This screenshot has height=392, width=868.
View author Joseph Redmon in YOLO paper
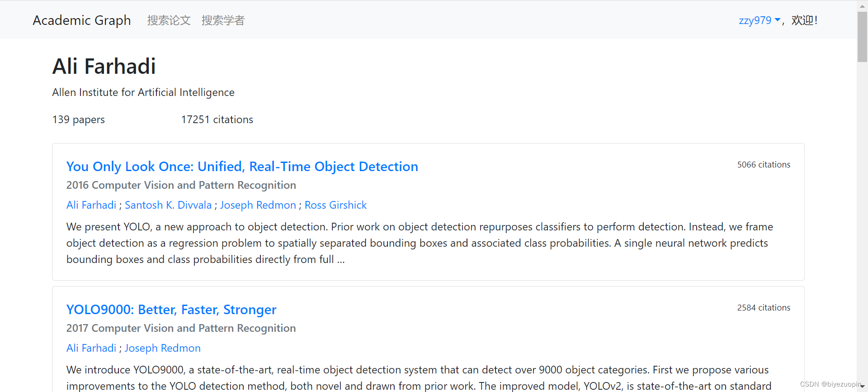[258, 205]
